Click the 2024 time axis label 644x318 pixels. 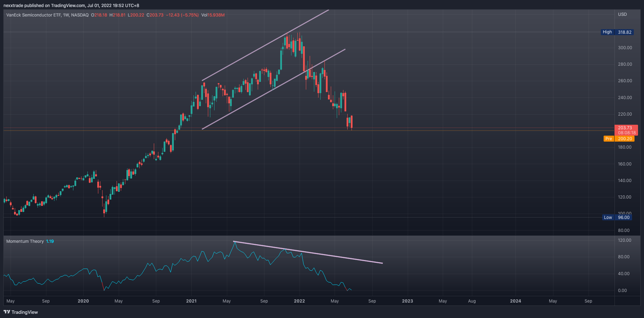tap(515, 301)
